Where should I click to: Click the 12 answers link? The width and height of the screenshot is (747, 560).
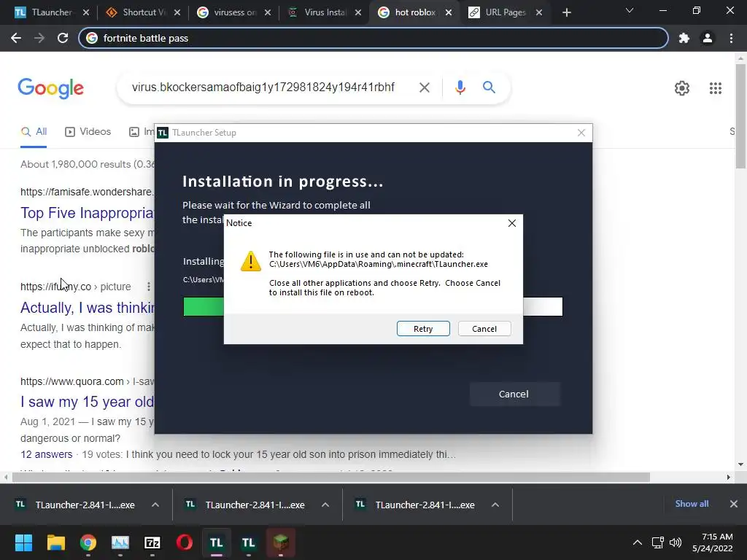coord(46,454)
